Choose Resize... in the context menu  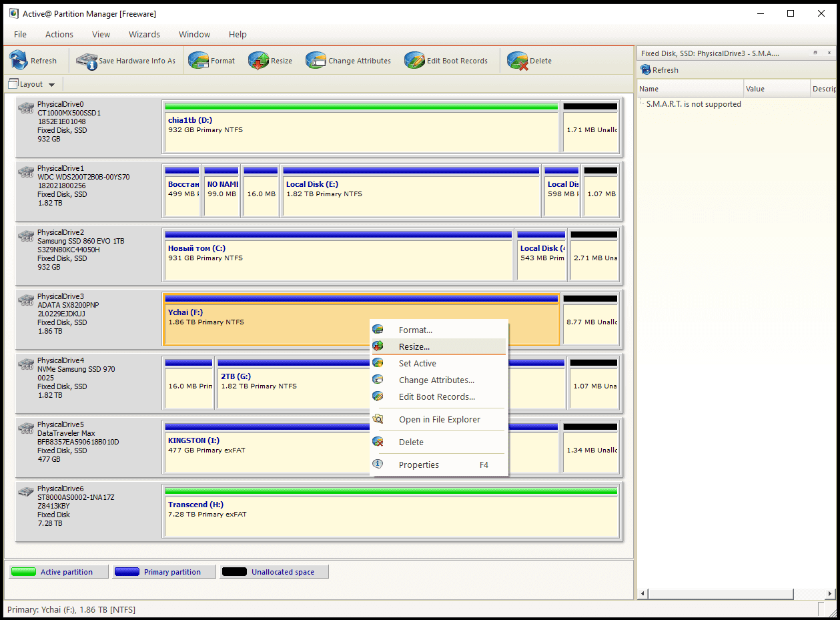(x=439, y=346)
